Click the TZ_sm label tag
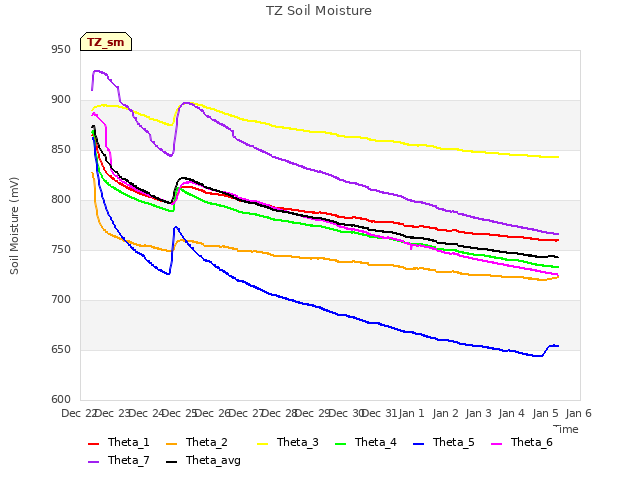Viewport: 640px width, 480px height. point(106,42)
